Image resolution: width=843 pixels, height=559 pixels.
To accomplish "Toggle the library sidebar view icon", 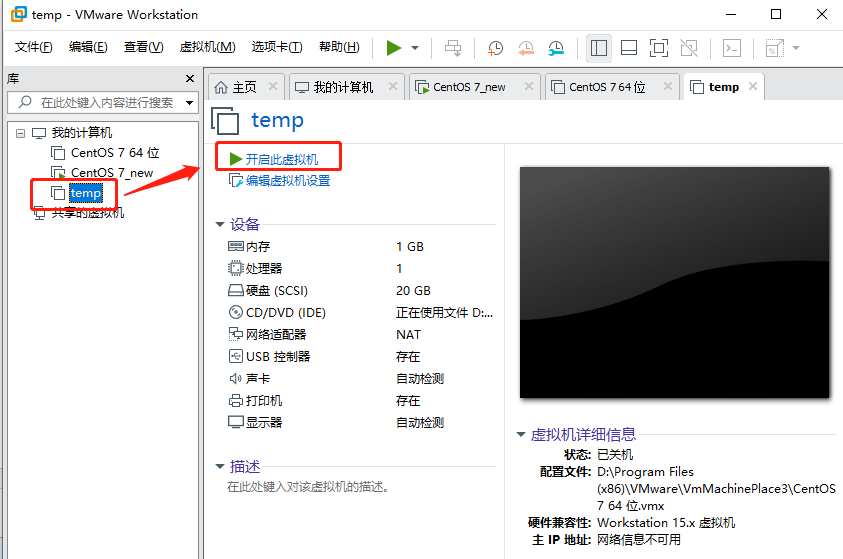I will tap(598, 48).
